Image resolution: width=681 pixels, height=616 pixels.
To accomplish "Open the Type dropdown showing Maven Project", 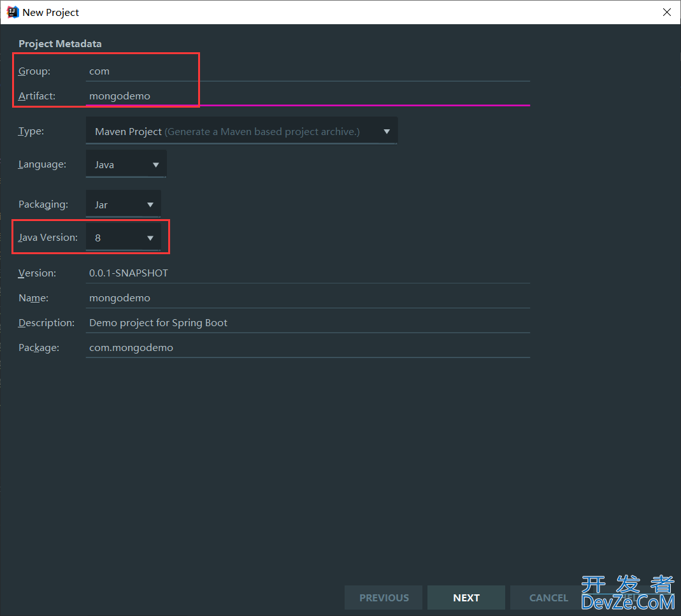I will (241, 131).
